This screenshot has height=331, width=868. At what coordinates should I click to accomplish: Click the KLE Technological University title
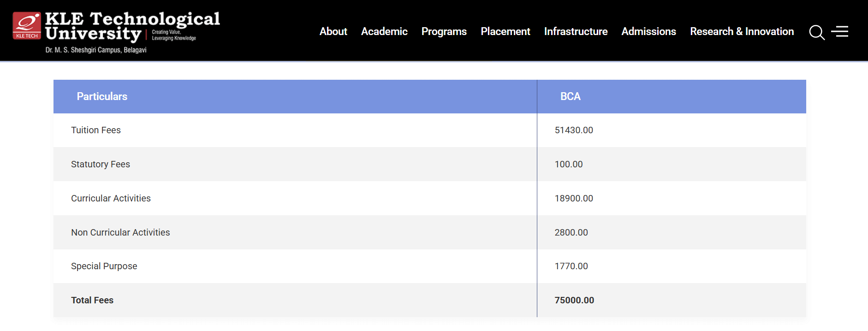[132, 26]
